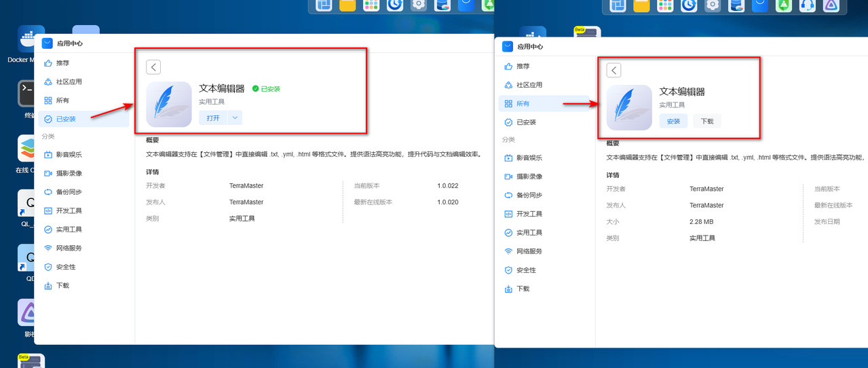This screenshot has width=868, height=368.
Task: Select 所有 in left App Center sidebar
Action: pyautogui.click(x=83, y=100)
